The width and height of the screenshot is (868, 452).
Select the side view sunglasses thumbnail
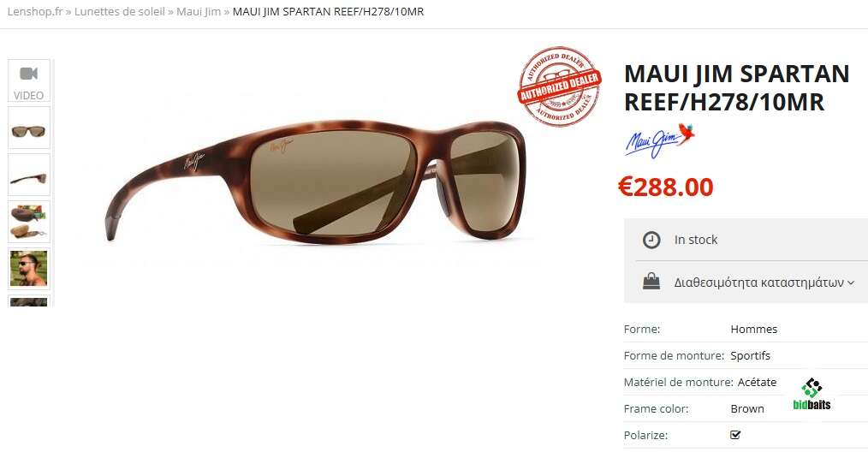tap(29, 175)
